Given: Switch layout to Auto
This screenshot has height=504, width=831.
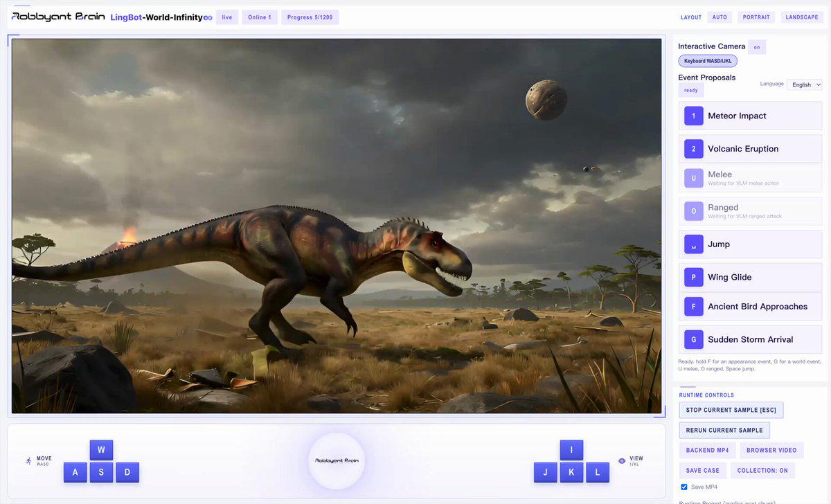Looking at the screenshot, I should pyautogui.click(x=720, y=17).
